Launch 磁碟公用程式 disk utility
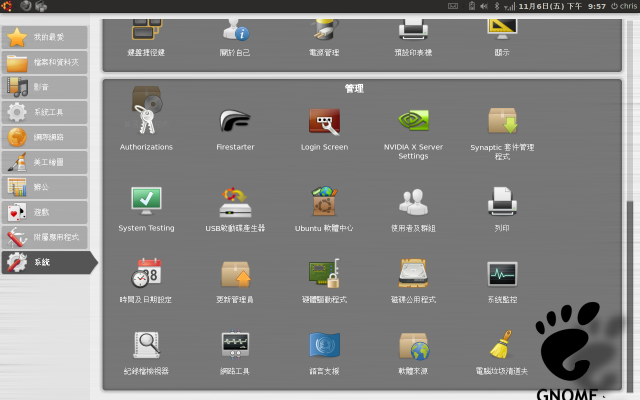640x400 pixels. (x=413, y=273)
